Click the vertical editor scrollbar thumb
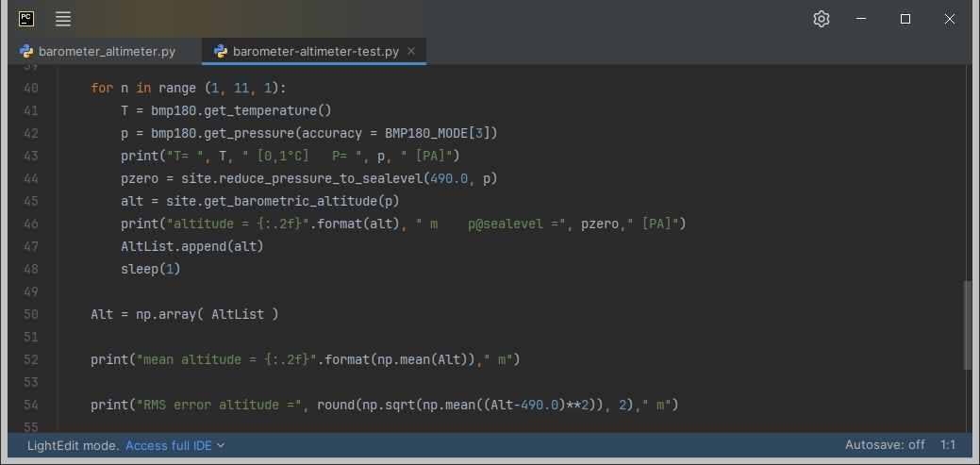 (970, 325)
